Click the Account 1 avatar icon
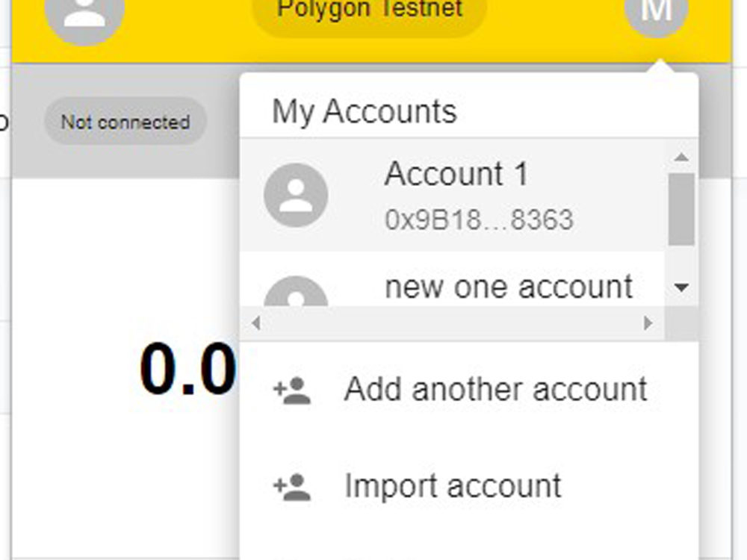The width and height of the screenshot is (747, 560). 296,195
